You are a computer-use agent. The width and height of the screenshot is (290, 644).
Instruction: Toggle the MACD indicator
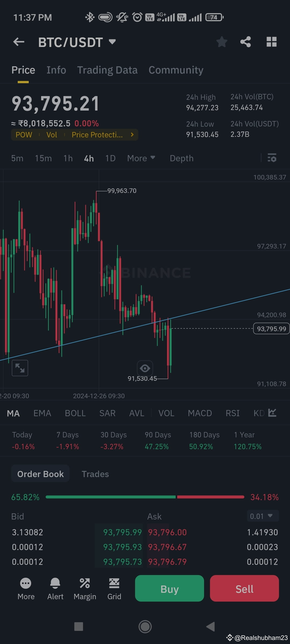coord(200,413)
